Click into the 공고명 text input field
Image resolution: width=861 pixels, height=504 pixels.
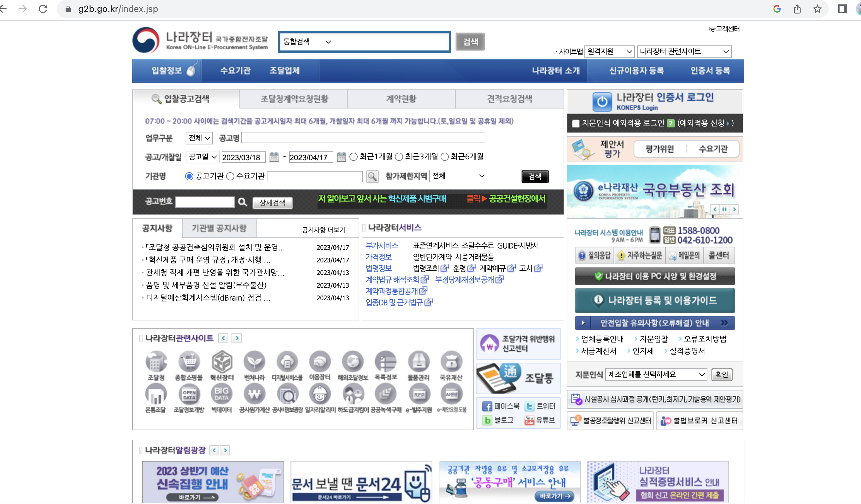(x=363, y=138)
